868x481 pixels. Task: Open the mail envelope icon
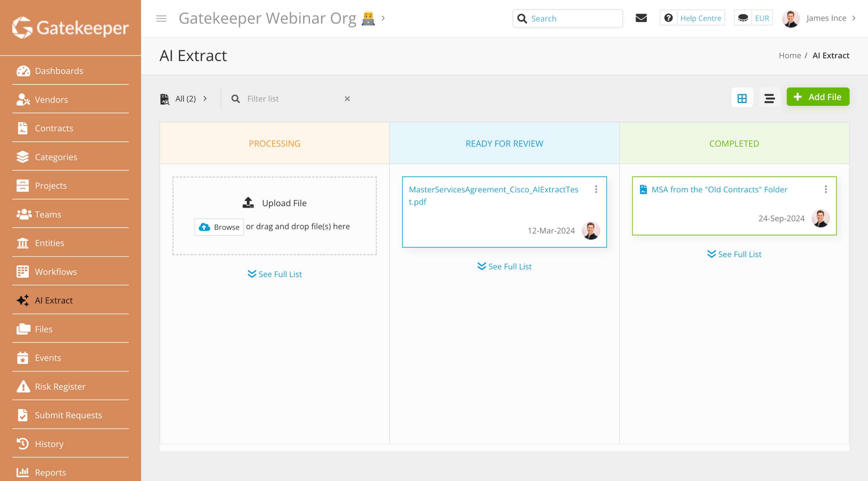point(641,18)
